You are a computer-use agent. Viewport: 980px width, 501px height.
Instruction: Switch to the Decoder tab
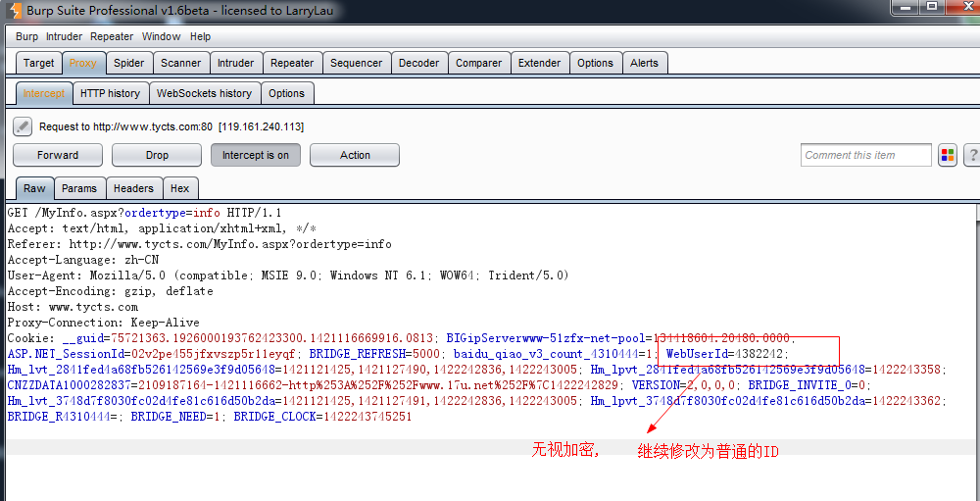click(418, 63)
